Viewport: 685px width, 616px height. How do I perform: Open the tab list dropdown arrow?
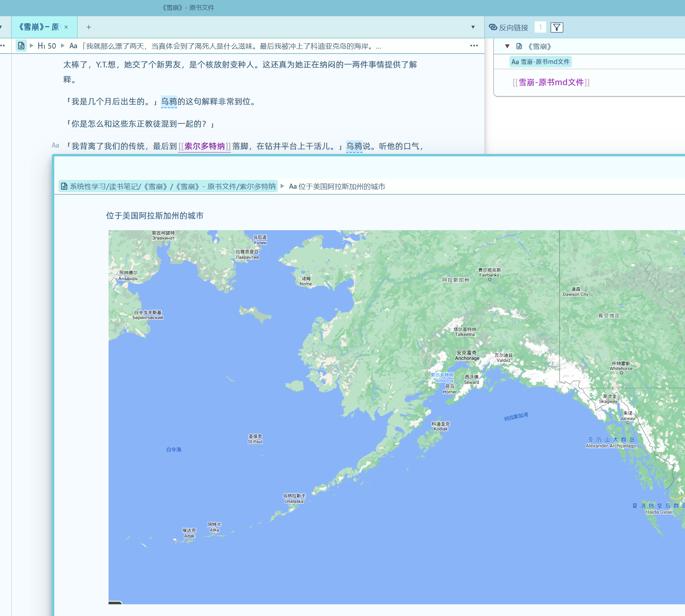coord(473,27)
